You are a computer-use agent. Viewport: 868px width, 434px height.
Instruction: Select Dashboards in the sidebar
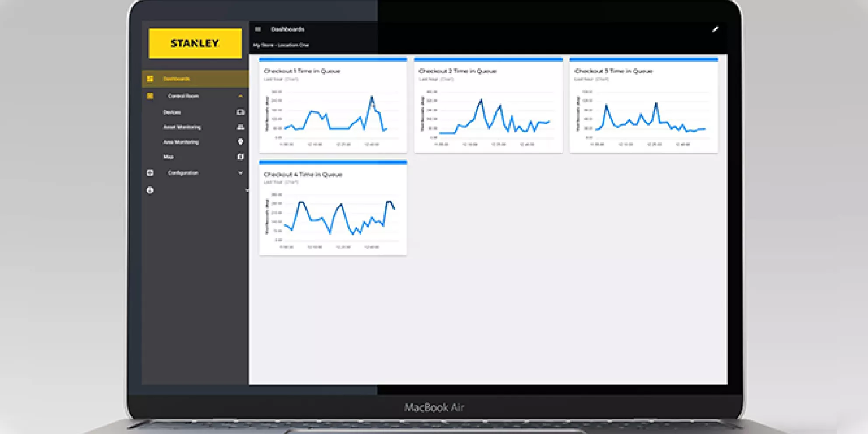[195, 79]
